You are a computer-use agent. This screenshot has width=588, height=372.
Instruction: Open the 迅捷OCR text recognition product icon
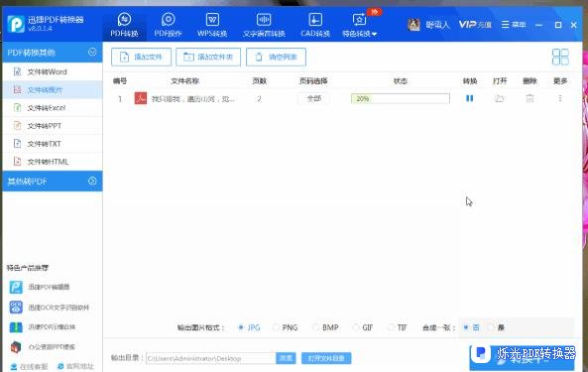point(16,308)
